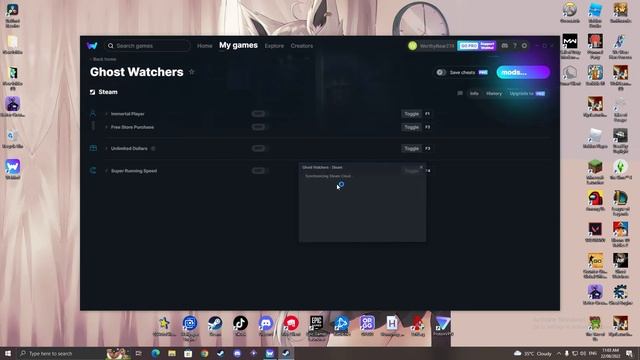The image size is (640, 360).
Task: Click the inventory category icon beside Unlimited Dollars
Action: coord(93,148)
